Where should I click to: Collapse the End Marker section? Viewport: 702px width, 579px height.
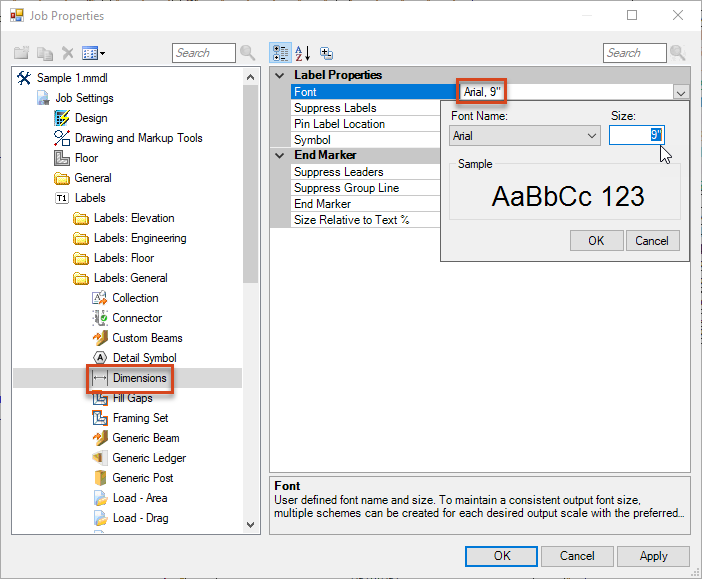click(x=280, y=155)
